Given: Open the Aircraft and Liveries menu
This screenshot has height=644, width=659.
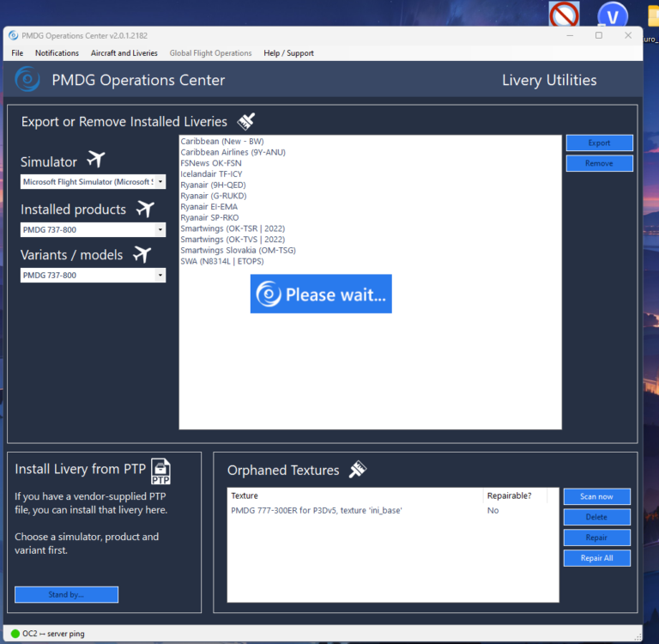Looking at the screenshot, I should [124, 53].
